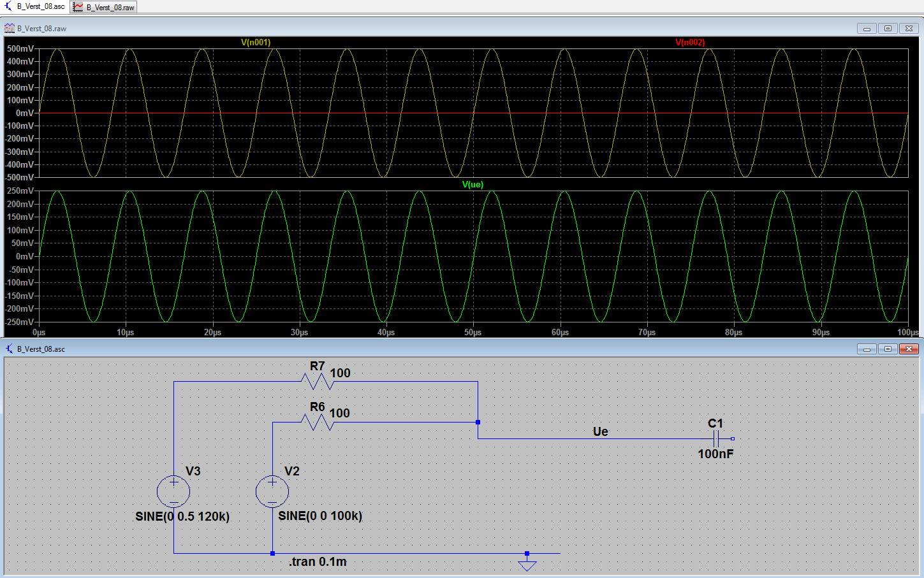Click the waveform window title bar icon
The height and width of the screenshot is (578, 924).
(x=10, y=29)
